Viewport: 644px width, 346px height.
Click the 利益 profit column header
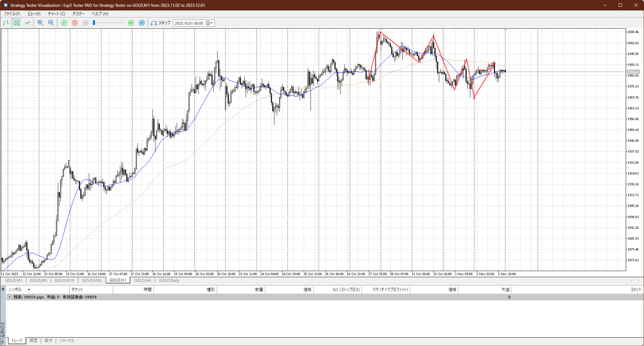tap(505, 290)
